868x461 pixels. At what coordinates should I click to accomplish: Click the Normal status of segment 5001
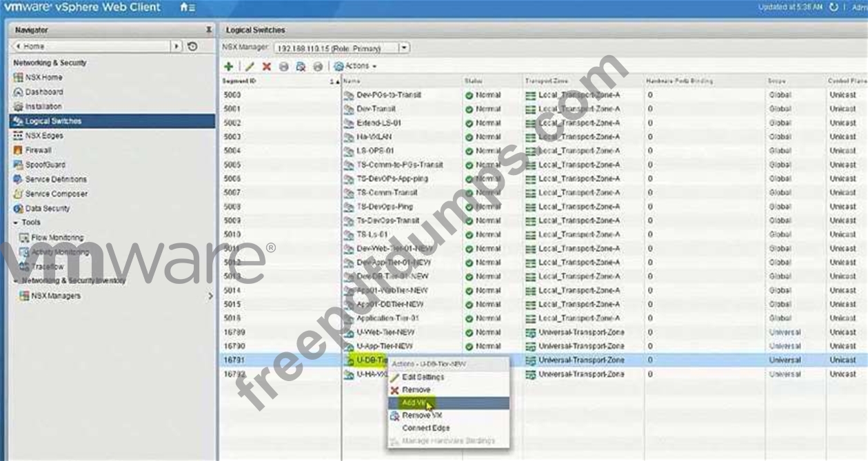click(488, 109)
